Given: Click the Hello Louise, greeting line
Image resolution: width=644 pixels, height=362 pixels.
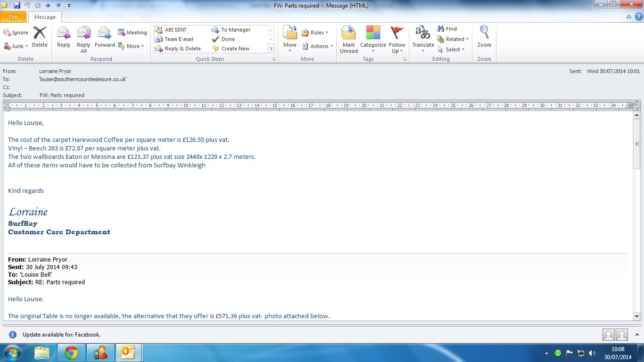Looking at the screenshot, I should point(26,123).
